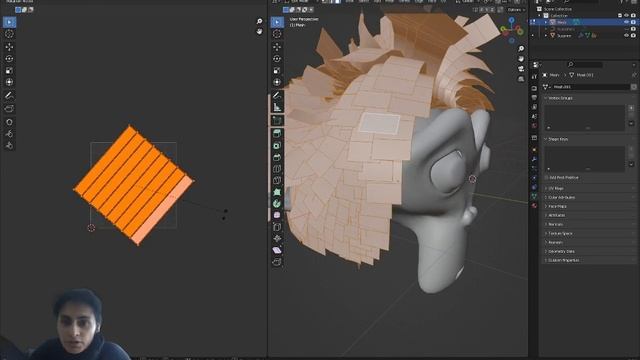Enable the Add Rest Position checkbox
The image size is (640, 360).
[547, 178]
